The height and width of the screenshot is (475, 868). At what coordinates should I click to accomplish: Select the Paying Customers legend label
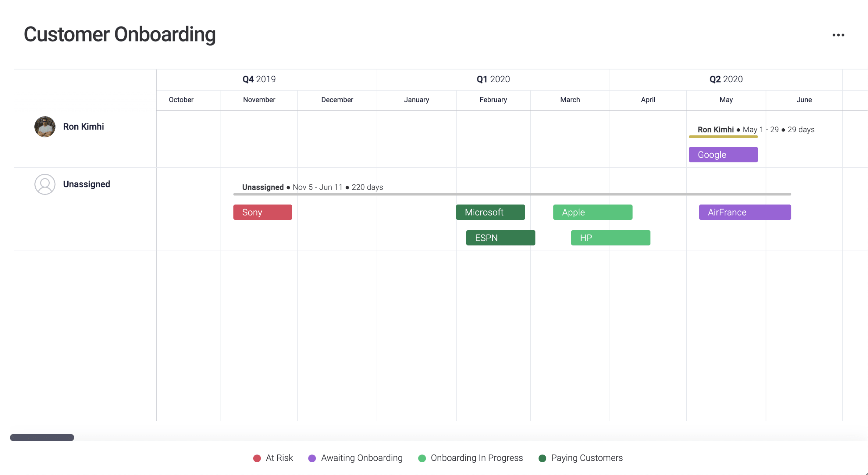click(x=587, y=458)
